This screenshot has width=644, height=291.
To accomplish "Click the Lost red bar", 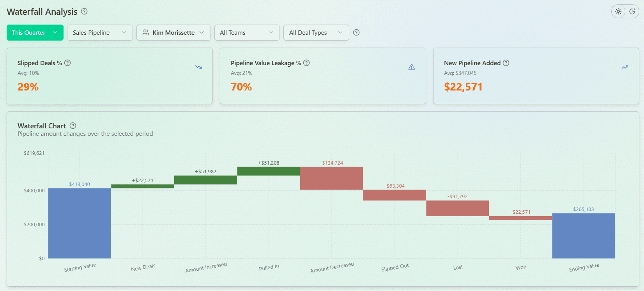I will click(458, 208).
